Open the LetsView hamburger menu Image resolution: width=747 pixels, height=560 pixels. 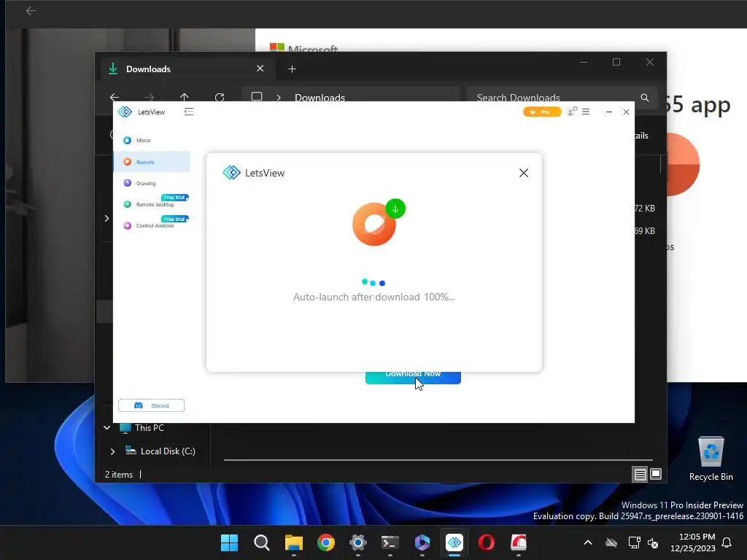tap(586, 112)
